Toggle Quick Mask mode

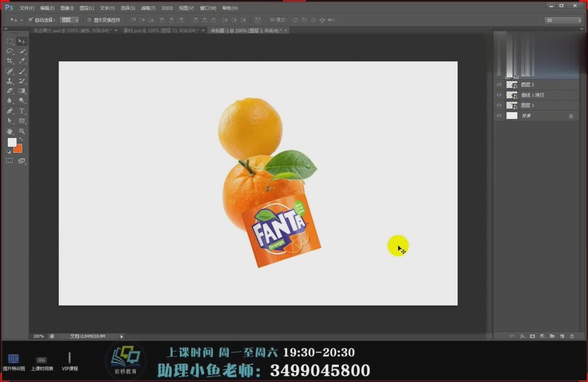9,160
